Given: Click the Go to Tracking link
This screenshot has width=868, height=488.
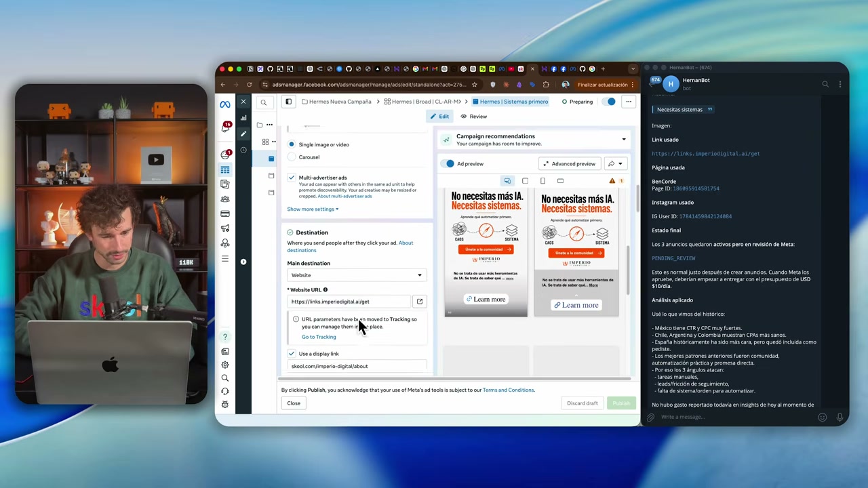Looking at the screenshot, I should pyautogui.click(x=319, y=337).
